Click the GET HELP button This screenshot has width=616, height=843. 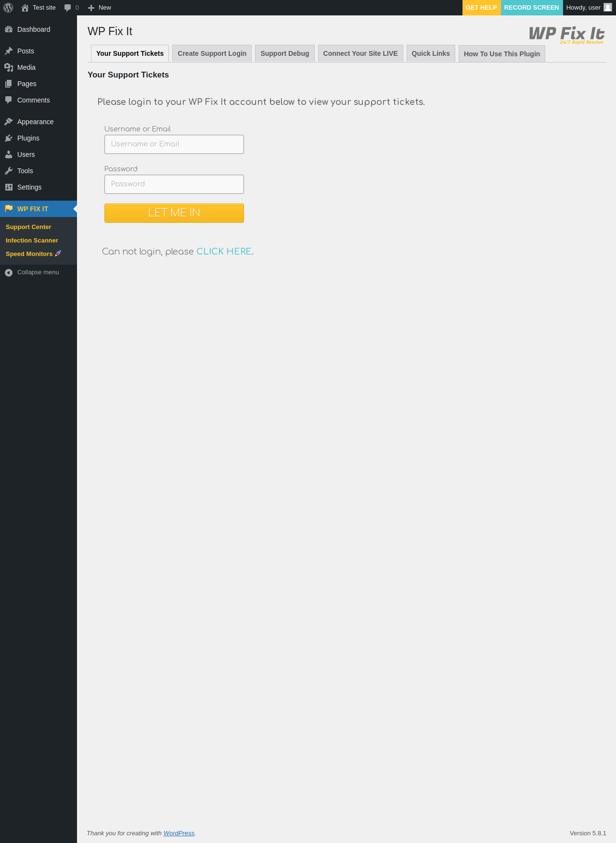(481, 8)
